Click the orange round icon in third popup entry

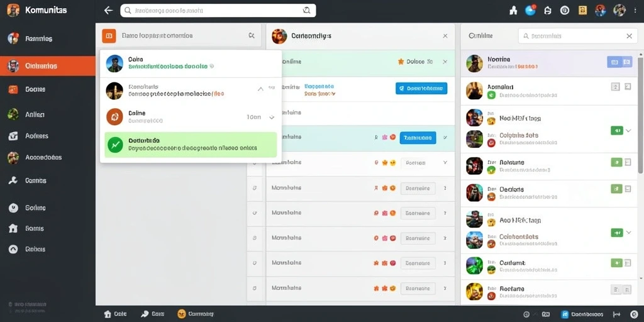[x=114, y=116]
